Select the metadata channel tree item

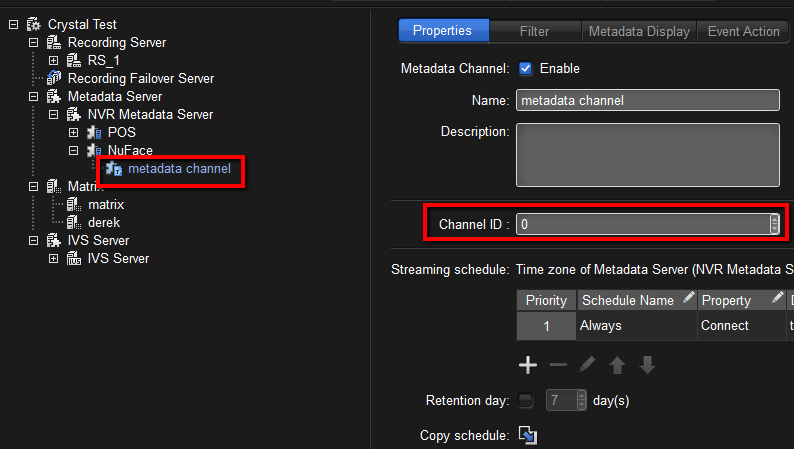[x=178, y=168]
